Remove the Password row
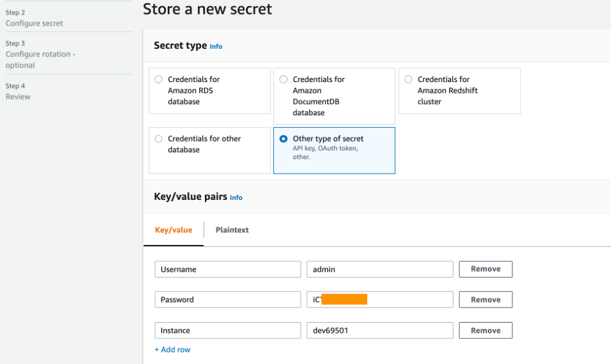 point(485,299)
